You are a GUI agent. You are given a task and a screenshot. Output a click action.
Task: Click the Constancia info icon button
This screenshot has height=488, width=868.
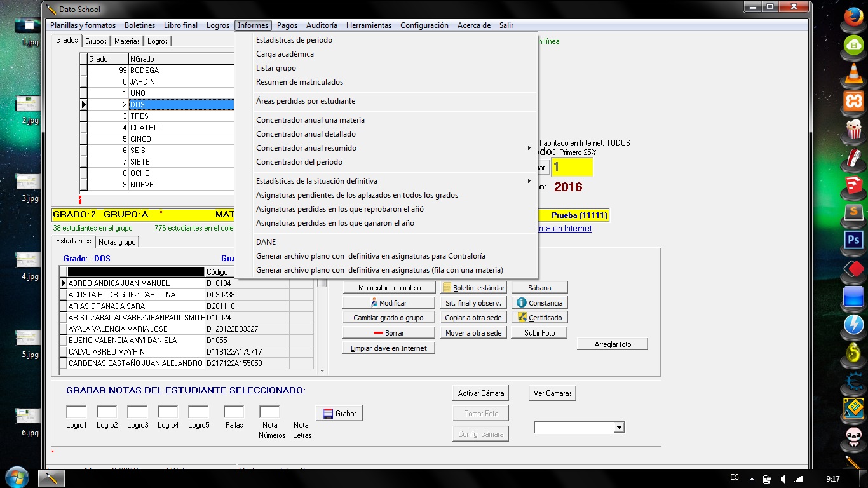pyautogui.click(x=539, y=303)
